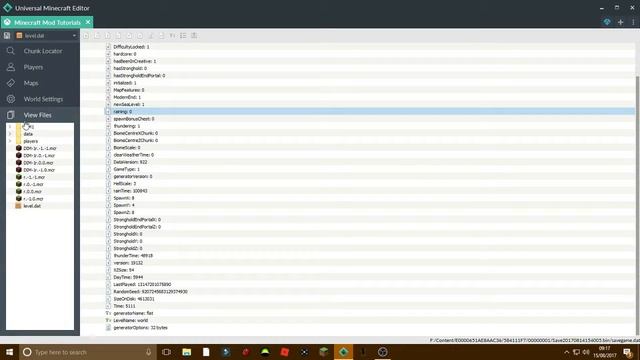The height and width of the screenshot is (360, 640).
Task: Select the MapFeatures: 0 tag
Action: pos(129,90)
